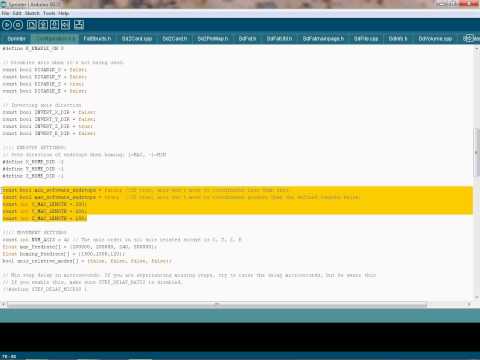
Task: Click the homing_feedrate array line
Action: (x=63, y=254)
